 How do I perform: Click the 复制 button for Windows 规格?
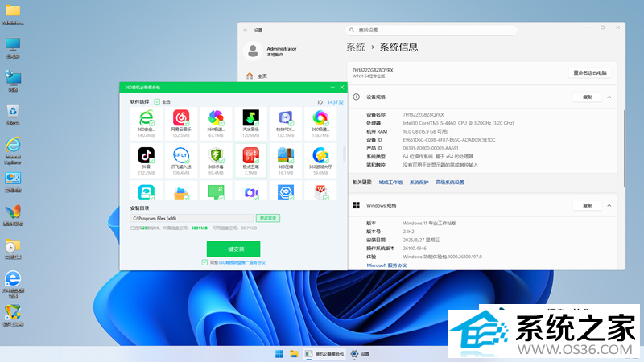[588, 205]
